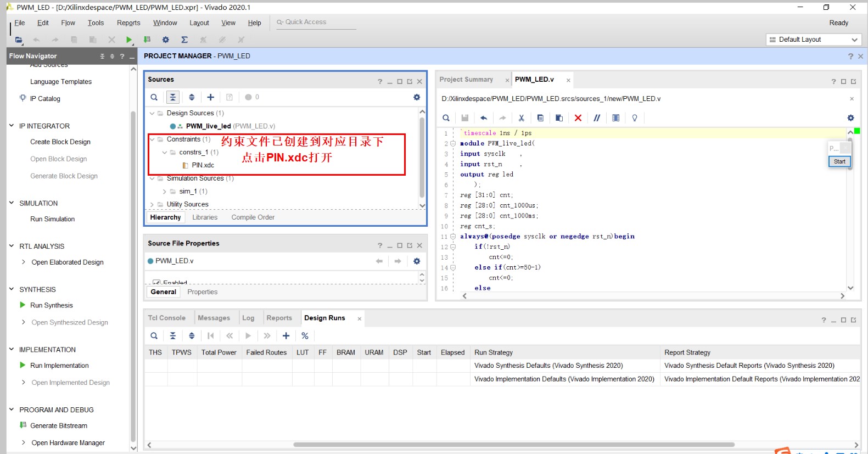868x454 pixels.
Task: Click Collapse All icon in Sources toolbar
Action: click(173, 97)
